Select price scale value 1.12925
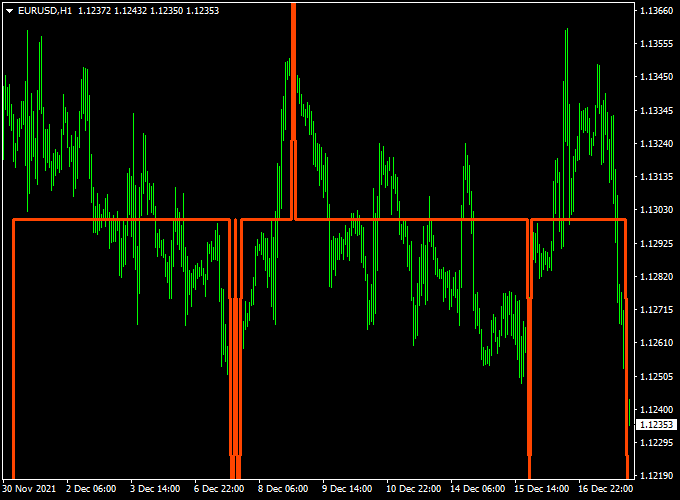680x500 pixels. click(656, 243)
